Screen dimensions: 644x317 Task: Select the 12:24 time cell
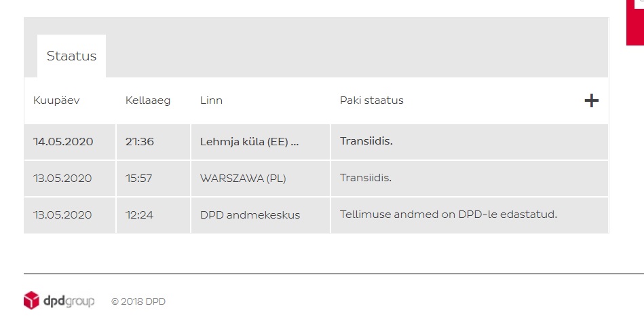(x=153, y=215)
